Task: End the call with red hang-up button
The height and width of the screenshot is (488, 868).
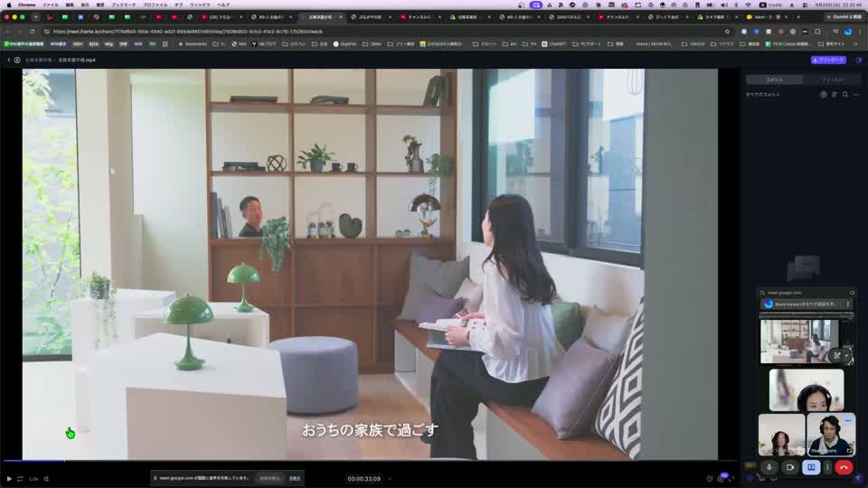Action: pyautogui.click(x=844, y=467)
